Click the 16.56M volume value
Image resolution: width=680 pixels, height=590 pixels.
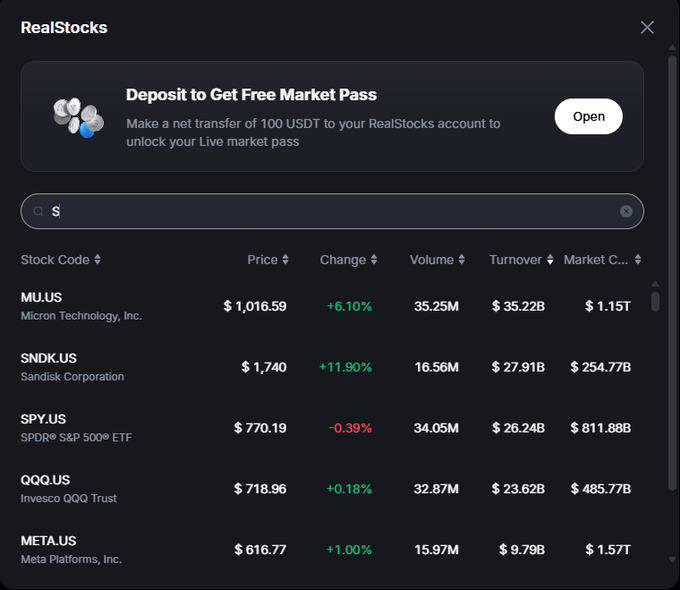pos(436,367)
